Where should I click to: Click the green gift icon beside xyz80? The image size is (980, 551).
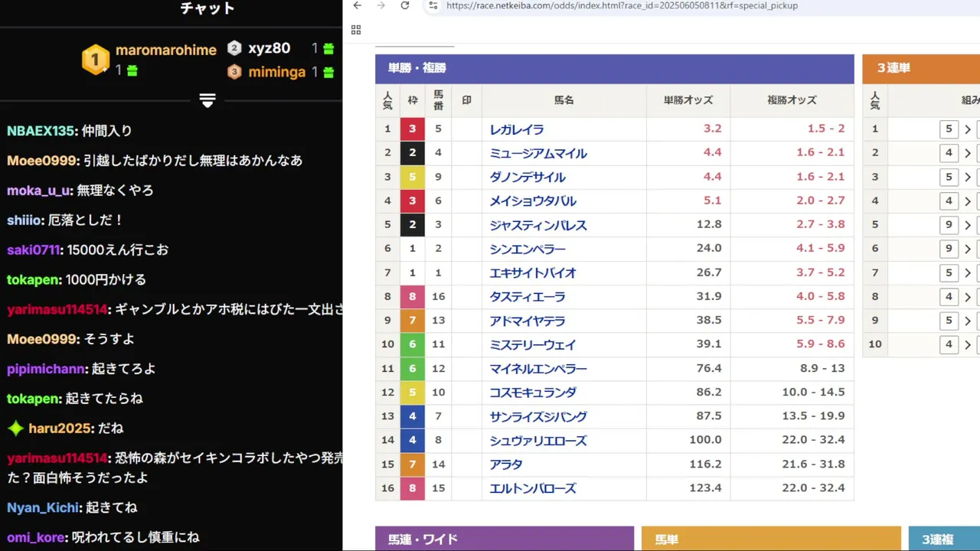click(x=328, y=48)
